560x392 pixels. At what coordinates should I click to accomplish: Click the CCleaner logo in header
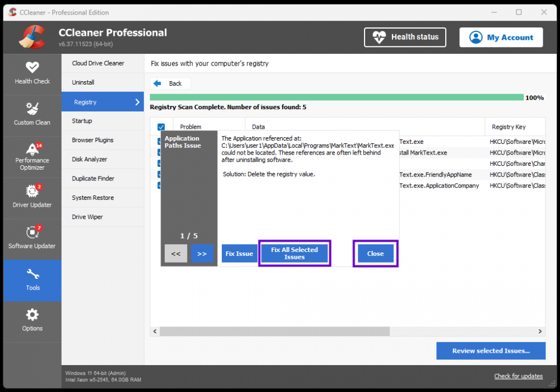coord(32,37)
